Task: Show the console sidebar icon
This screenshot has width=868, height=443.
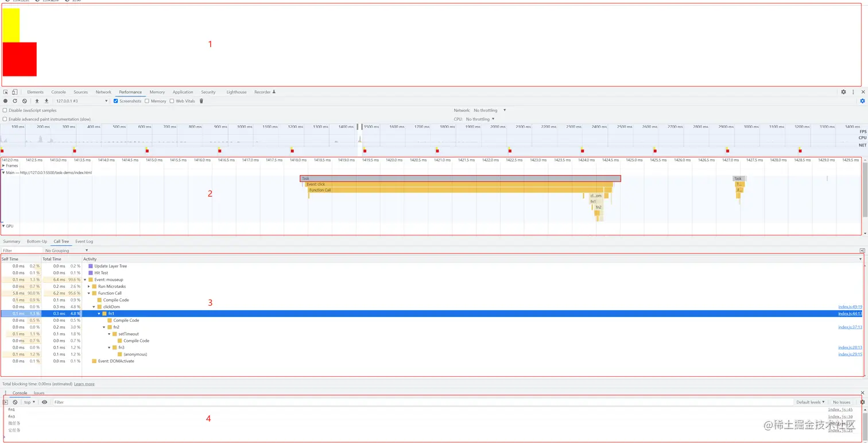Action: pos(6,402)
